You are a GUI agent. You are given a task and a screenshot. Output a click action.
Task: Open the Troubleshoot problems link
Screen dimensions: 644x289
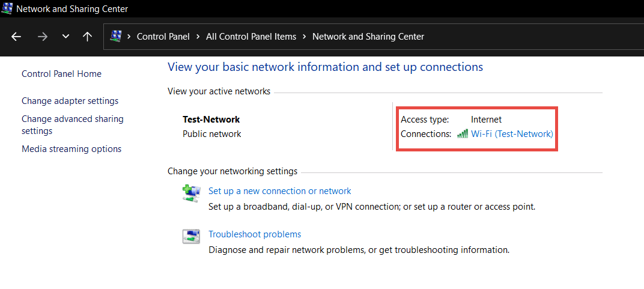[x=254, y=234]
